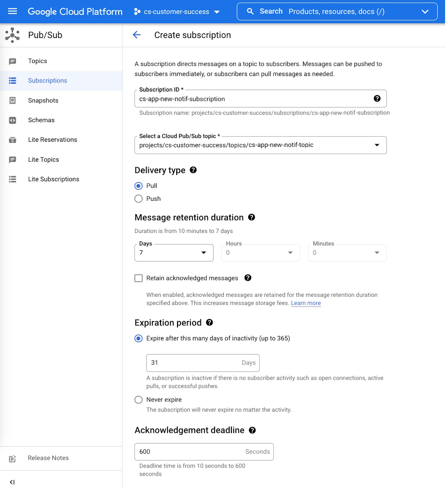Click 'The subscription will never expire' note
Viewport: 448px width, 489px height.
pos(219,410)
